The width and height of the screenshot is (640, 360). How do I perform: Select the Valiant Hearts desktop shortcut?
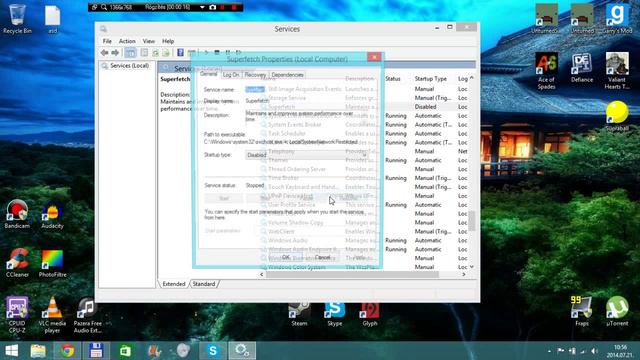point(617,71)
